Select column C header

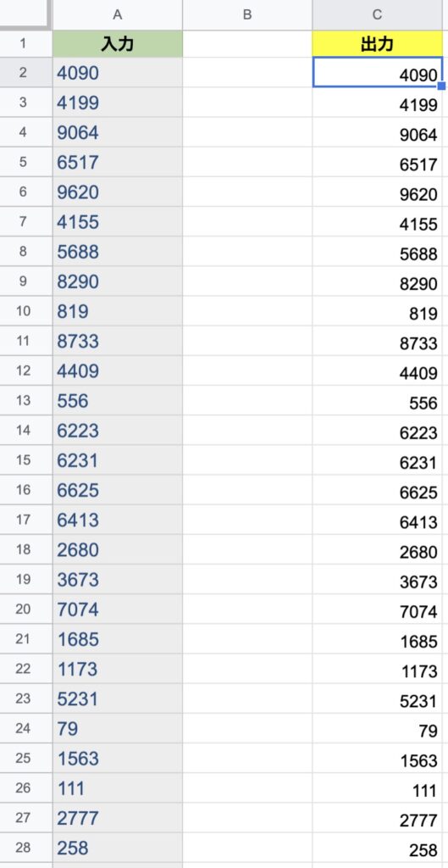point(377,15)
